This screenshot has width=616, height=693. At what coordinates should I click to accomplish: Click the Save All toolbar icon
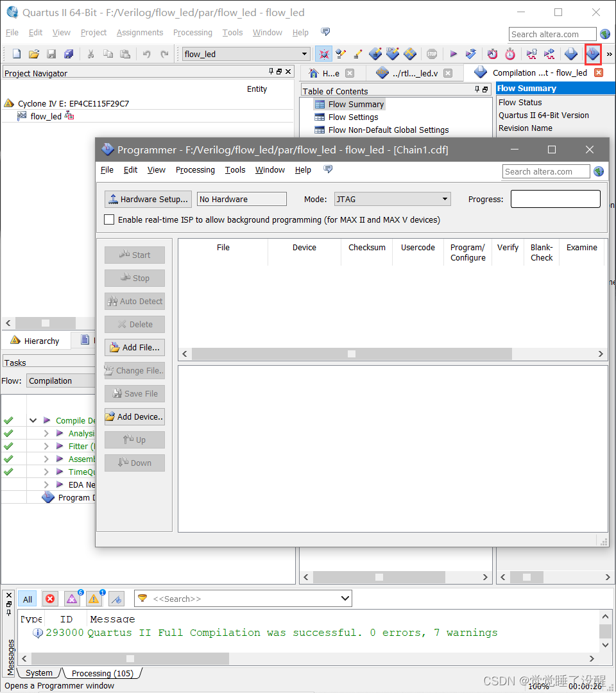point(69,54)
